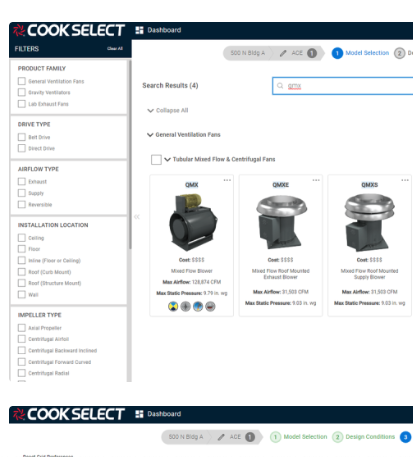Click the step 2 circle in upper stepper
The image size is (413, 457).
[399, 53]
